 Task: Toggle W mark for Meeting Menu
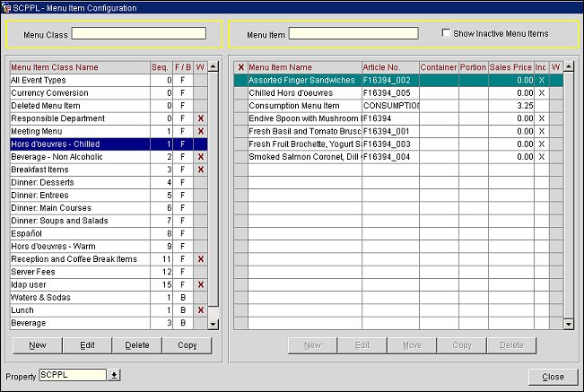200,132
